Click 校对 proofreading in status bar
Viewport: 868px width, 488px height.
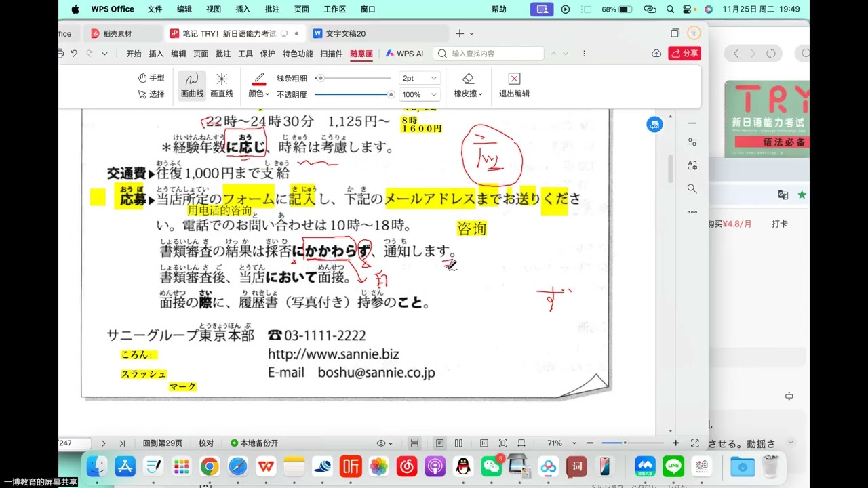(206, 443)
